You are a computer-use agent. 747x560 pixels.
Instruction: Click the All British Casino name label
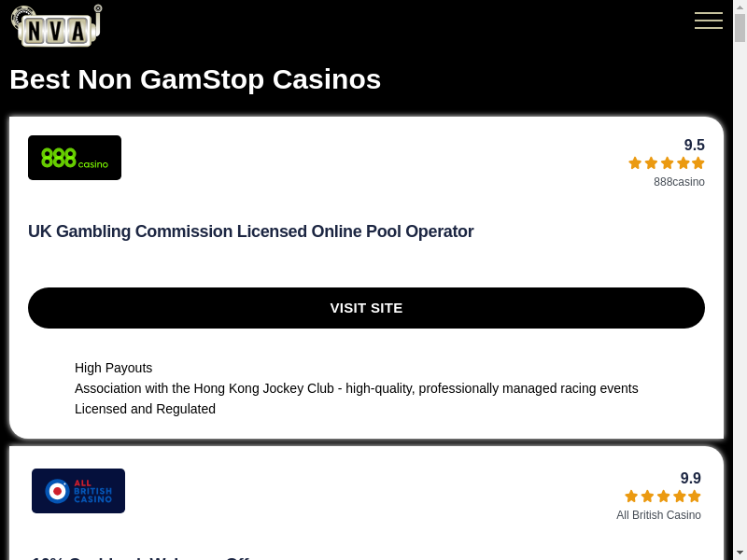point(658,515)
